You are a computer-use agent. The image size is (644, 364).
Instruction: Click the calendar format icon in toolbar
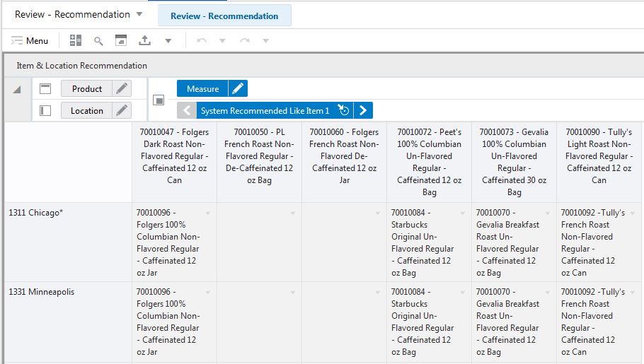pos(121,40)
